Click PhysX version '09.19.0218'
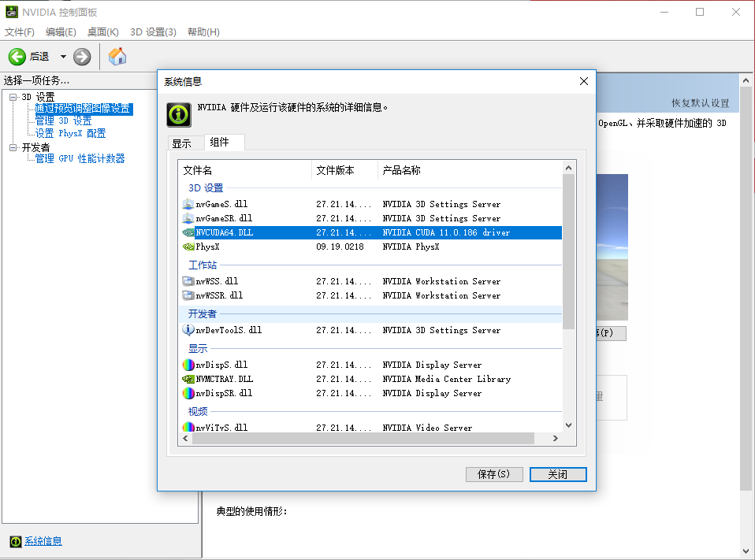755x560 pixels. tap(340, 247)
